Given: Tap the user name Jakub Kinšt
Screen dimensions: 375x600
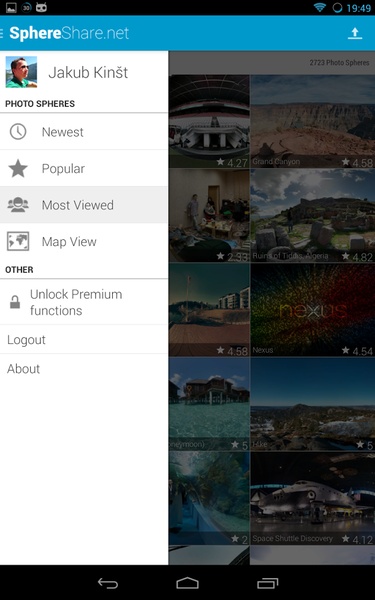Looking at the screenshot, I should point(88,72).
